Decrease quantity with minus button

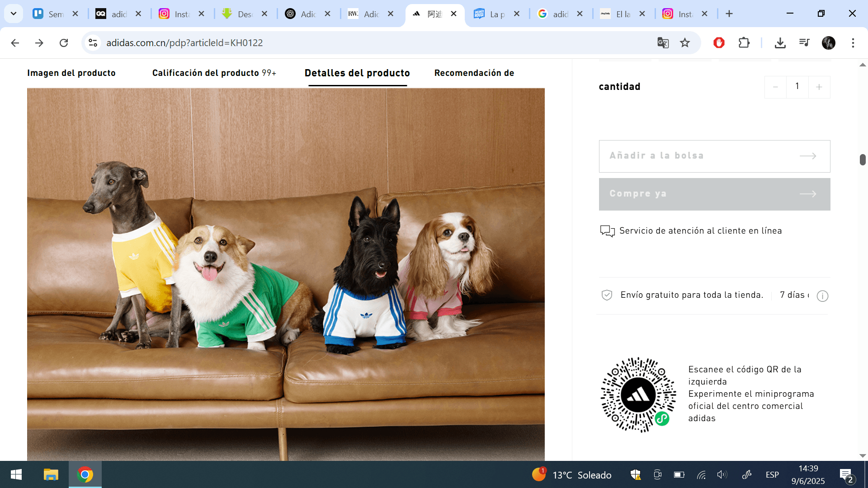click(775, 87)
